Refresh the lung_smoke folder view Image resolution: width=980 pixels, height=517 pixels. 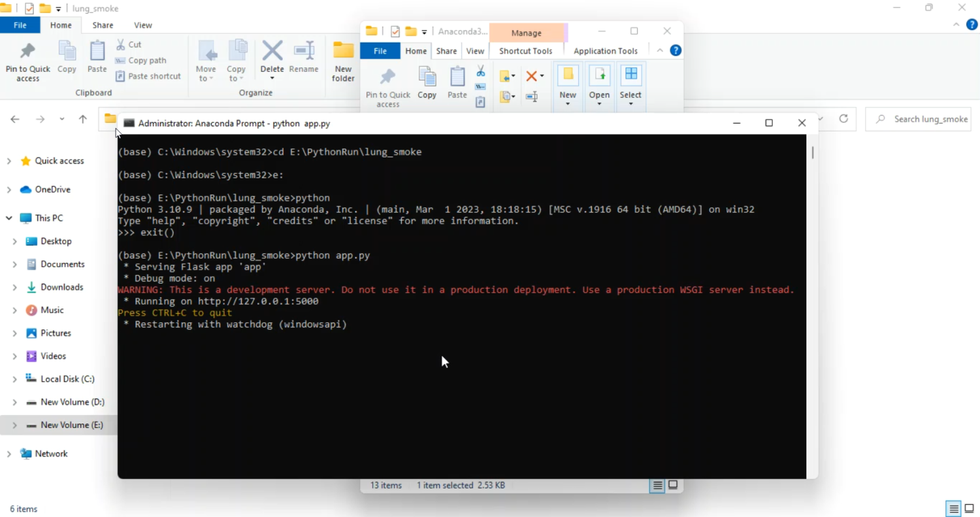(x=843, y=118)
